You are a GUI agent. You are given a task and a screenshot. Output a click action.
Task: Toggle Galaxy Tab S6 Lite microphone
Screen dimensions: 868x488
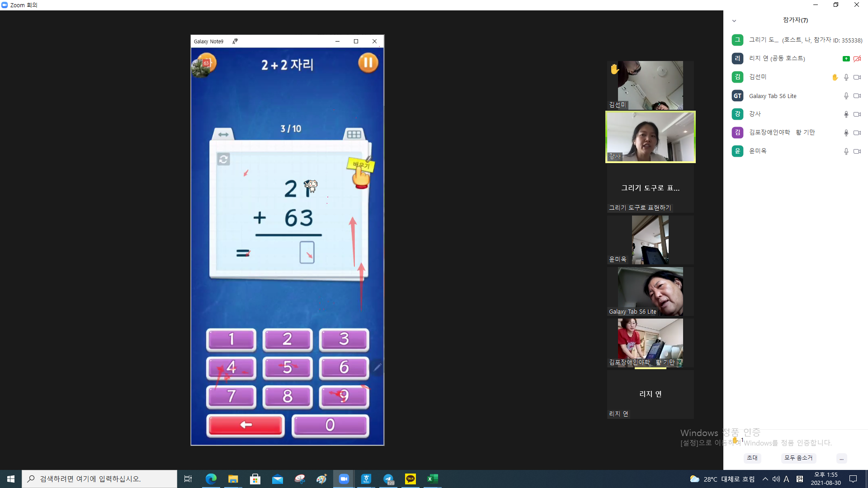pyautogui.click(x=846, y=96)
